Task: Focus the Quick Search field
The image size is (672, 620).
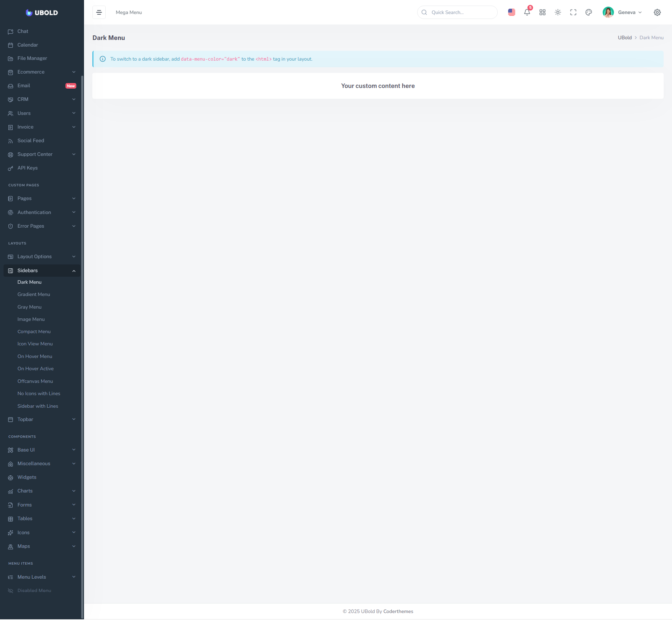Action: tap(457, 12)
